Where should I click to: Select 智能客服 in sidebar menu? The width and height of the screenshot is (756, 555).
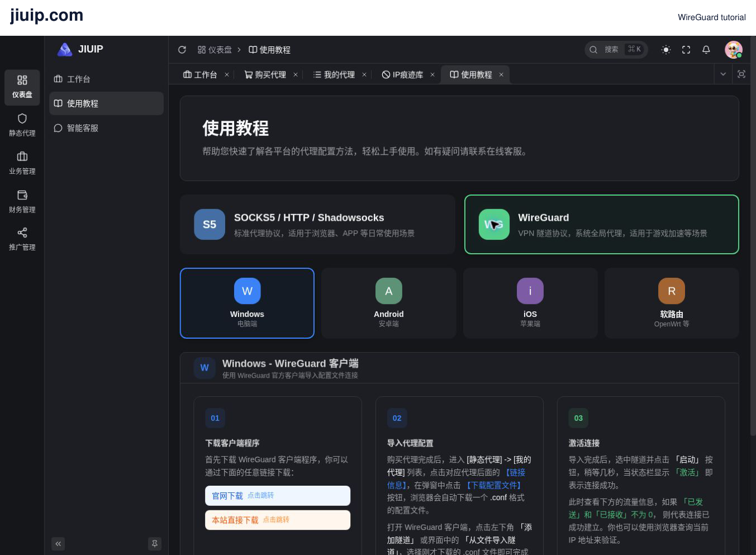coord(106,128)
